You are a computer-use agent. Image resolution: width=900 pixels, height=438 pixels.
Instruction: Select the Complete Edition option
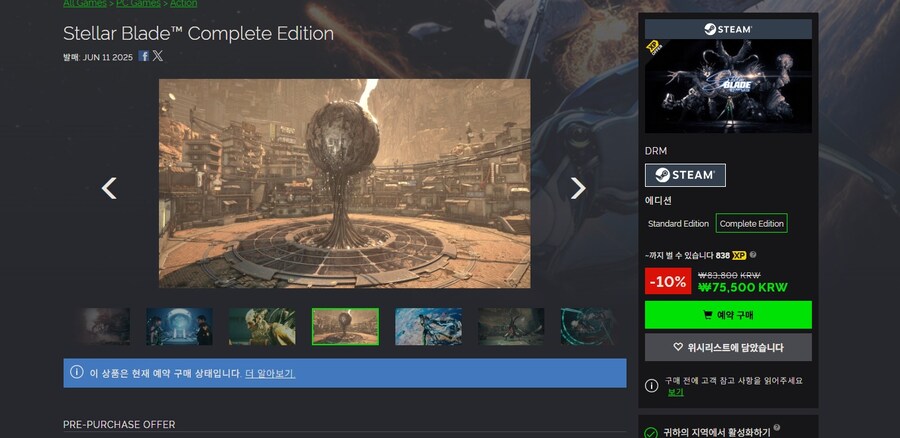pos(751,224)
